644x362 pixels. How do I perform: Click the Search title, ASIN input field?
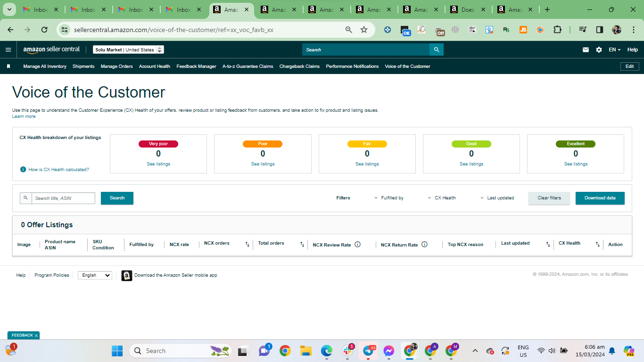pos(63,198)
